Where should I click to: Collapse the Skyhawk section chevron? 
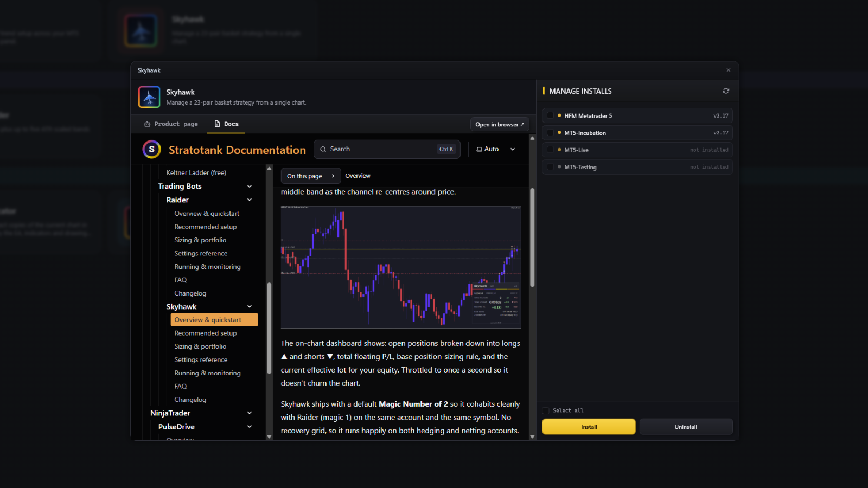coord(250,306)
